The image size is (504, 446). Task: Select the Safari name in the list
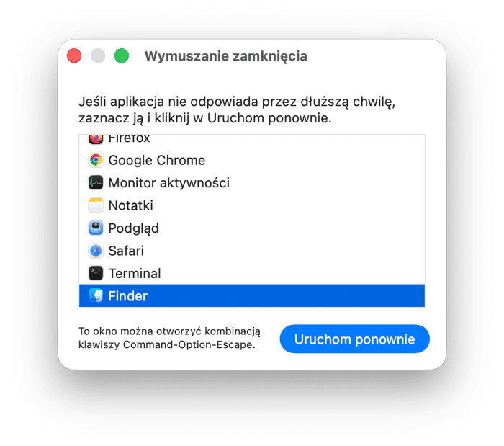(126, 251)
